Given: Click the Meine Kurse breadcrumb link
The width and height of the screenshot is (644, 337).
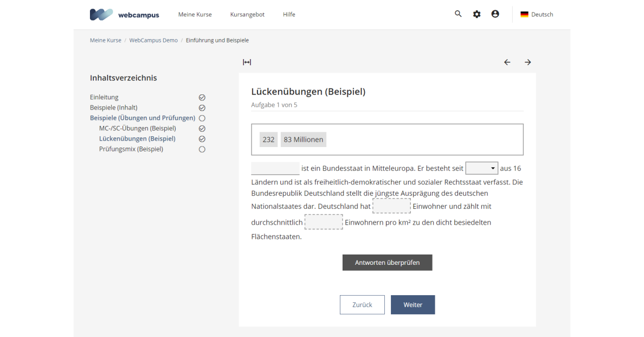Looking at the screenshot, I should click(x=106, y=40).
